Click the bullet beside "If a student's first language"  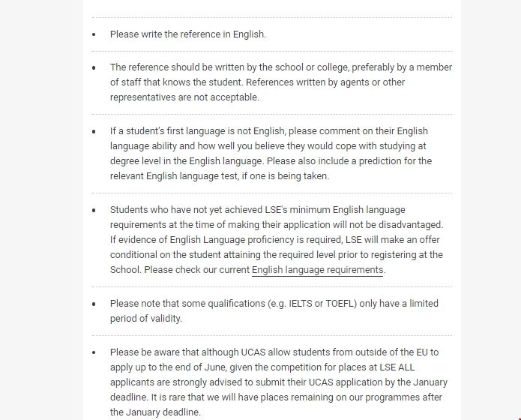pos(94,131)
